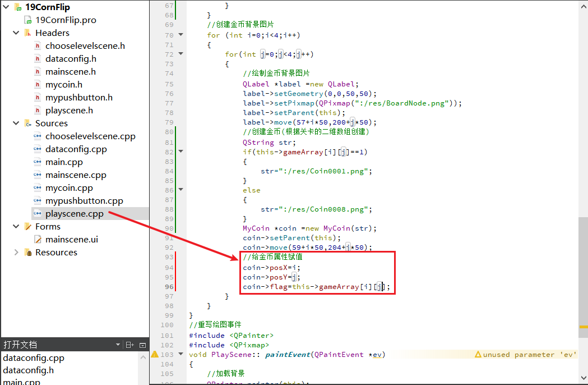The width and height of the screenshot is (588, 385).
Task: Click the editor scrollbar down arrow
Action: coord(583,378)
